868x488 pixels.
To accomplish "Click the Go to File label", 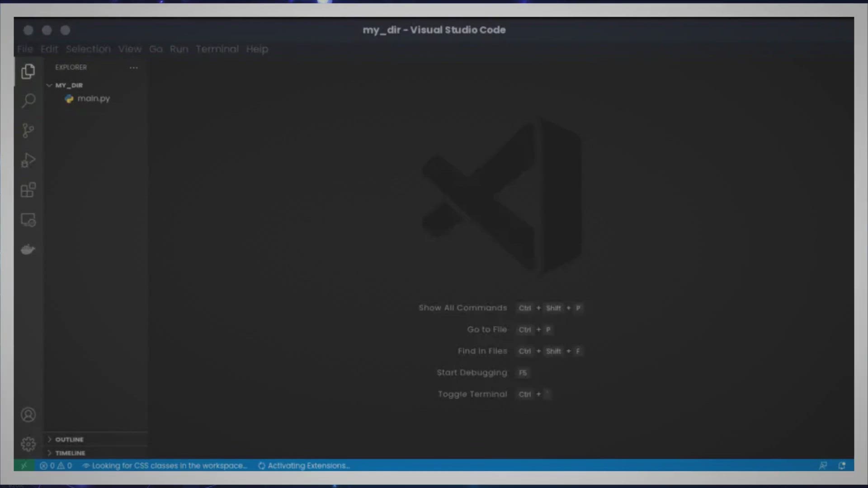I will point(487,329).
